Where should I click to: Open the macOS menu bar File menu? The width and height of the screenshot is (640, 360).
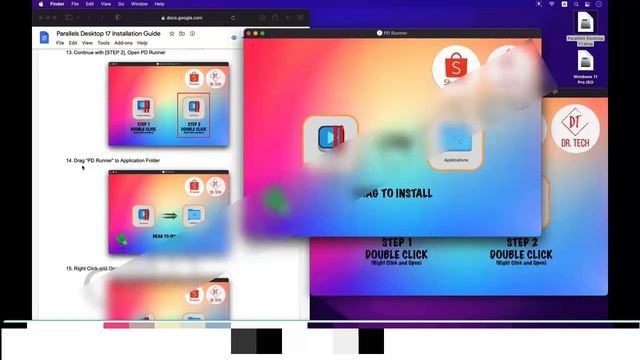point(75,4)
